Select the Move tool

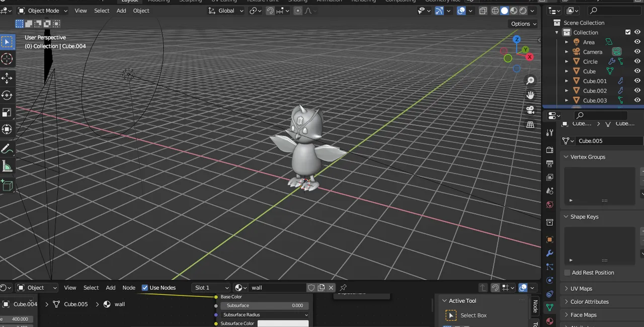click(7, 78)
